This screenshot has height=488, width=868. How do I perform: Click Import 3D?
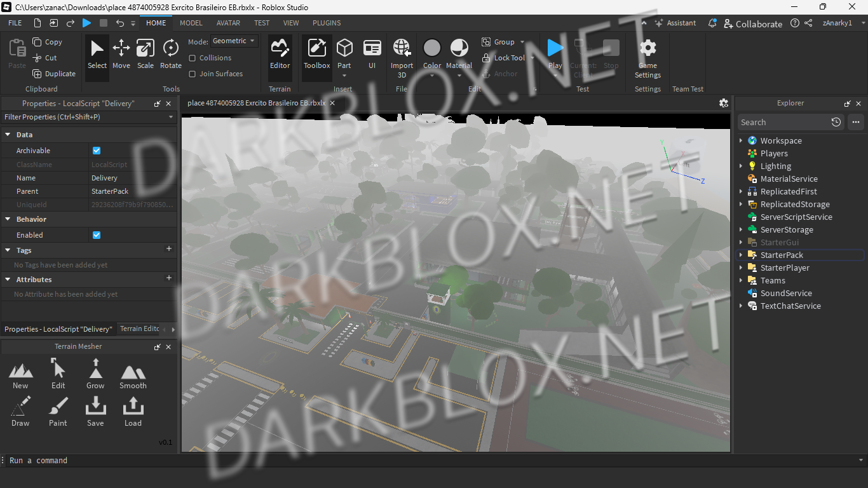tap(402, 58)
